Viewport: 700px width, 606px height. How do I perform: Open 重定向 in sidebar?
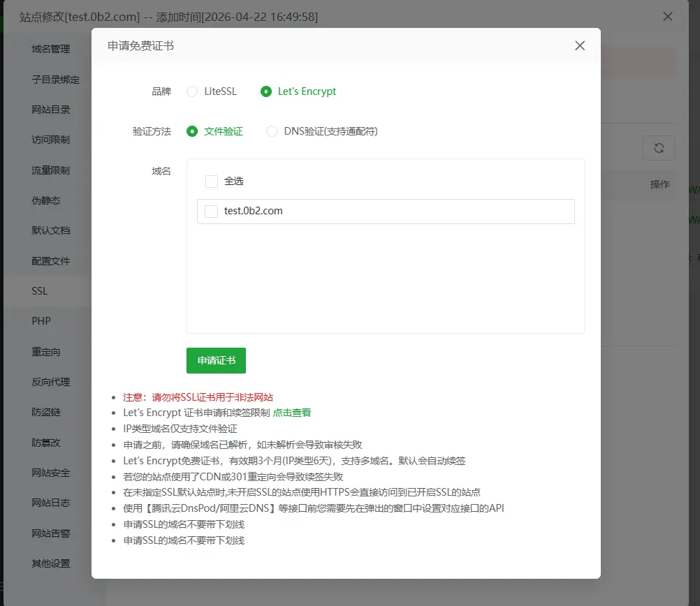(45, 352)
